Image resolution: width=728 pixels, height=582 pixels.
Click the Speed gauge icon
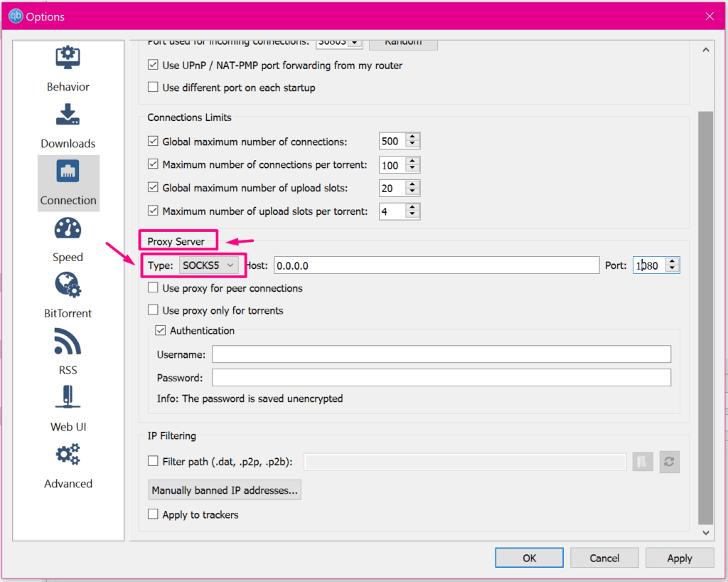[68, 229]
